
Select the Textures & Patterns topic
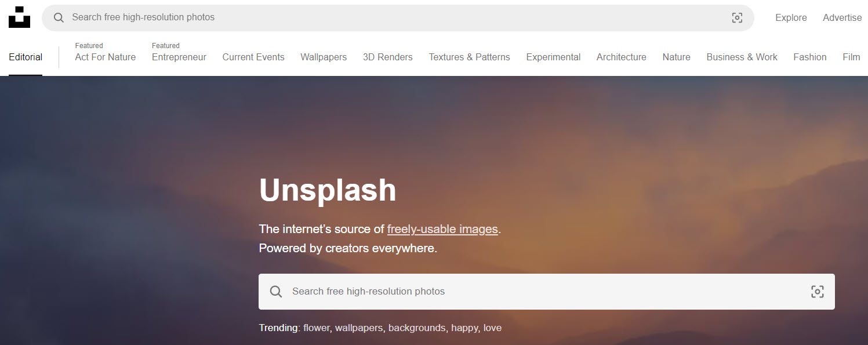tap(470, 57)
